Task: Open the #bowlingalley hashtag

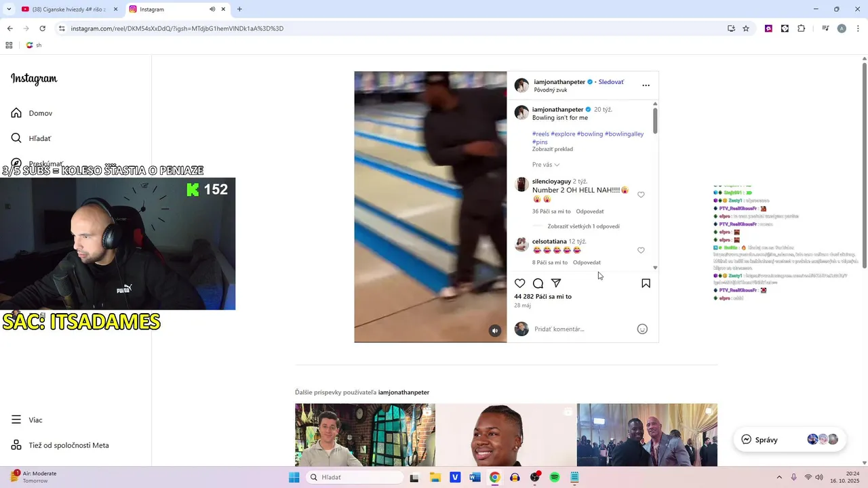Action: click(x=625, y=134)
